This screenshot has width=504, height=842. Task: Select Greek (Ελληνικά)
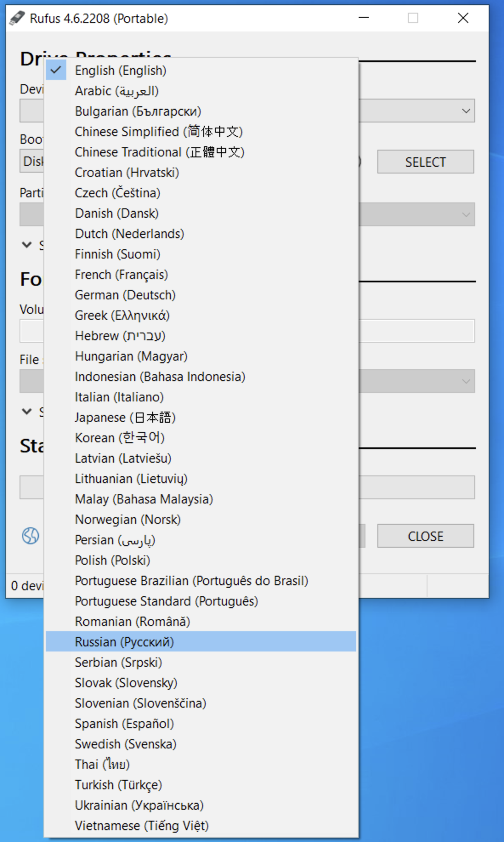201,316
